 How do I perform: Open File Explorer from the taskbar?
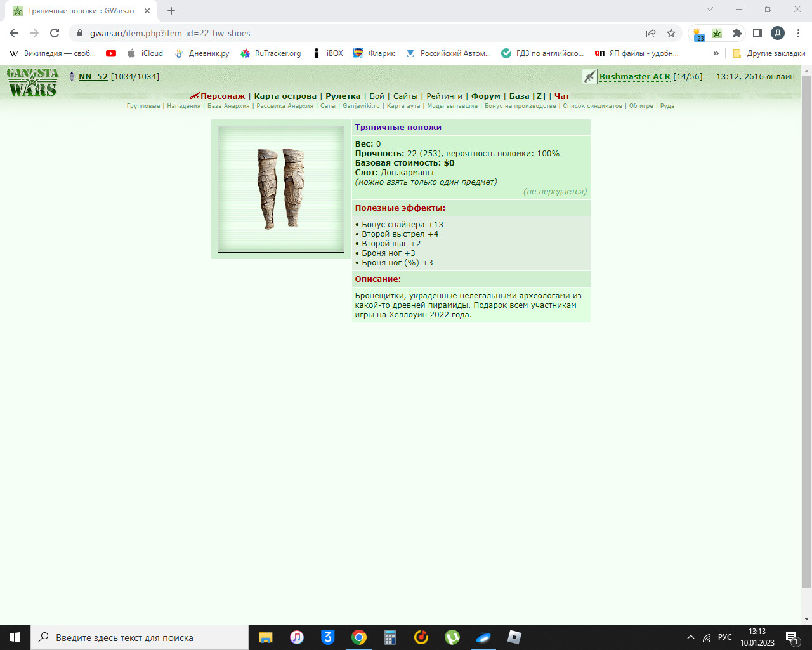coord(266,637)
